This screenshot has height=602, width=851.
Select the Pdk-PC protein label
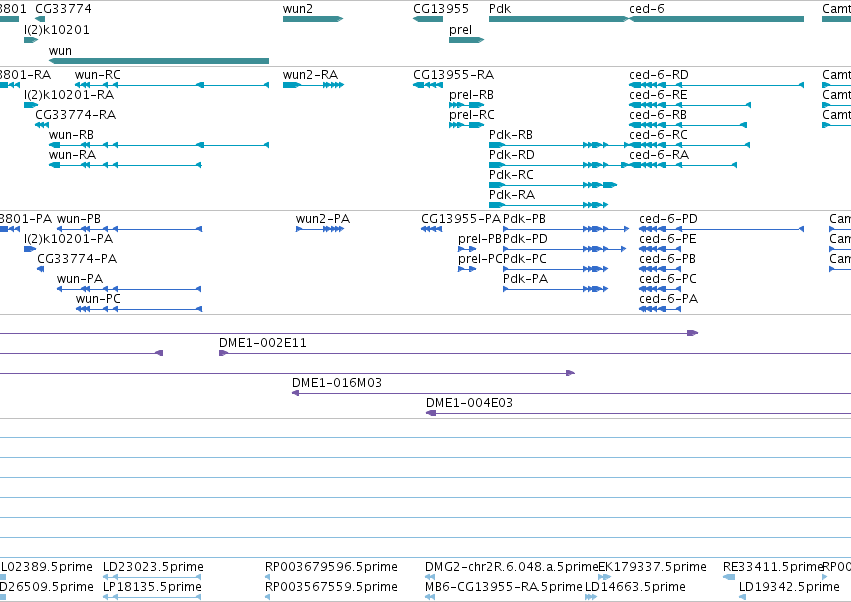coord(525,259)
